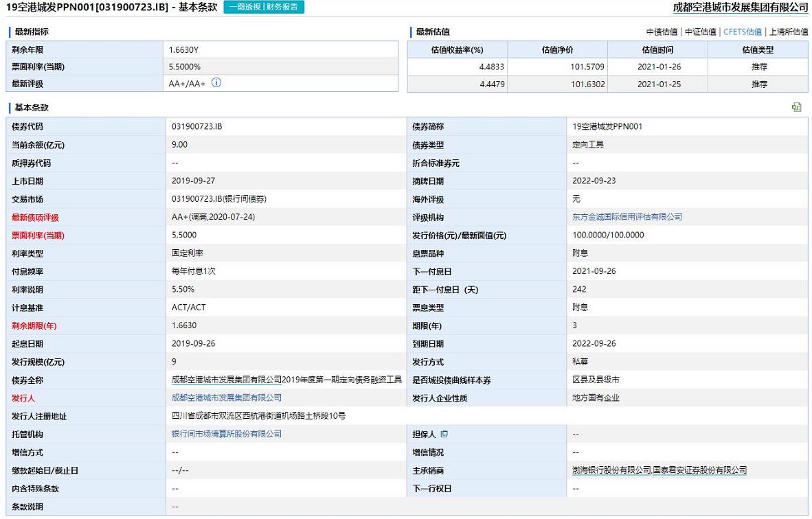Select trading market 031900723.IB(银行间债券) value
This screenshot has height=519, width=812.
click(219, 198)
